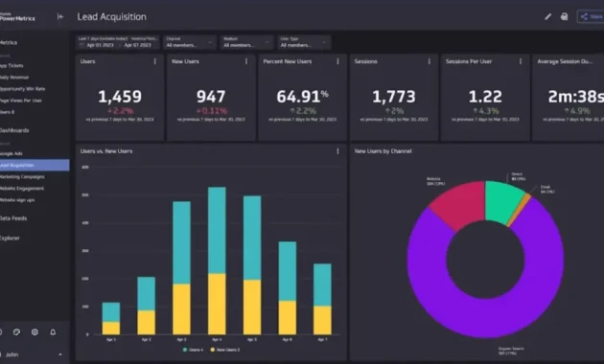Open settings gear in bottom sidebar
Image resolution: width=604 pixels, height=364 pixels.
[x=35, y=332]
